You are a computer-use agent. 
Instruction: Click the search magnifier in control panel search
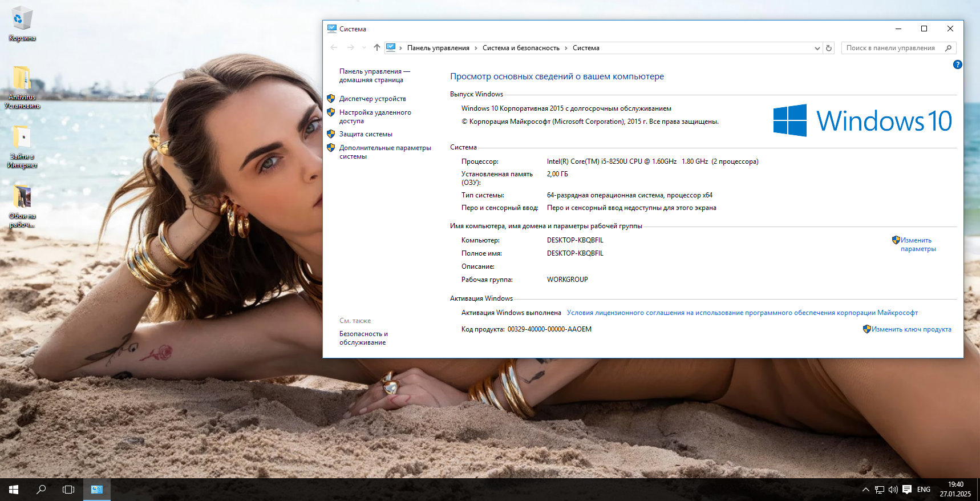tap(948, 48)
